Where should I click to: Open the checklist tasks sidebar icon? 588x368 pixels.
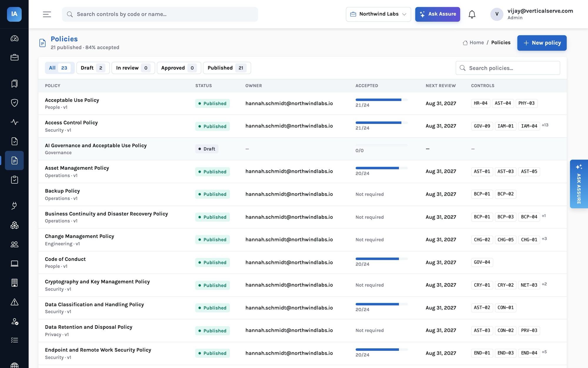pos(14,340)
